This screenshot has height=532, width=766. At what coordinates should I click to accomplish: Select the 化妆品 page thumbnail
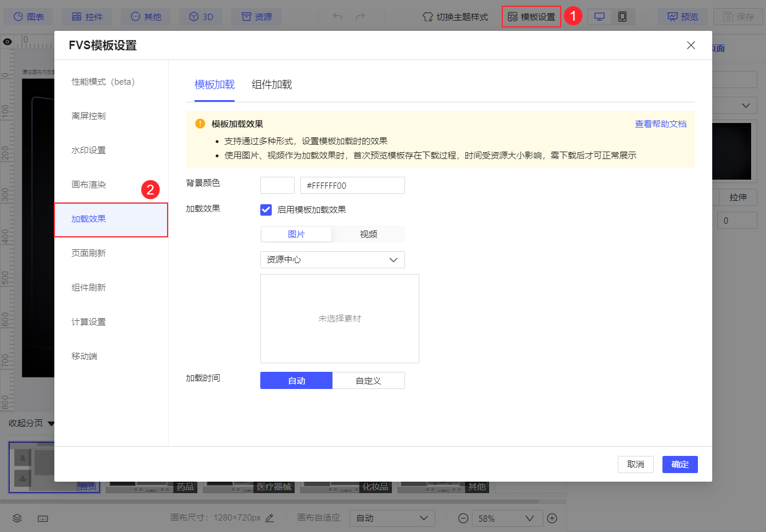[x=346, y=487]
